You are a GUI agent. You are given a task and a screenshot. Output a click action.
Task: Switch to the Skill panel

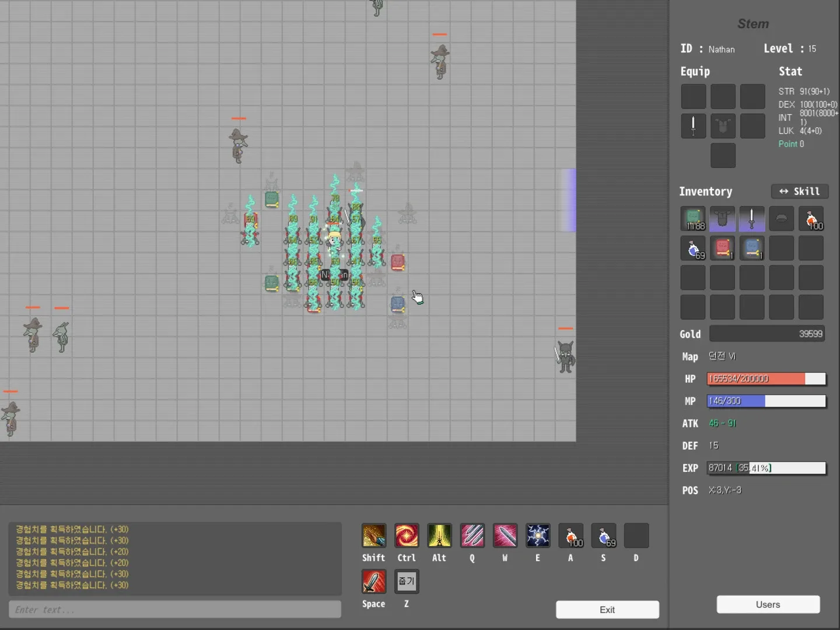point(800,191)
